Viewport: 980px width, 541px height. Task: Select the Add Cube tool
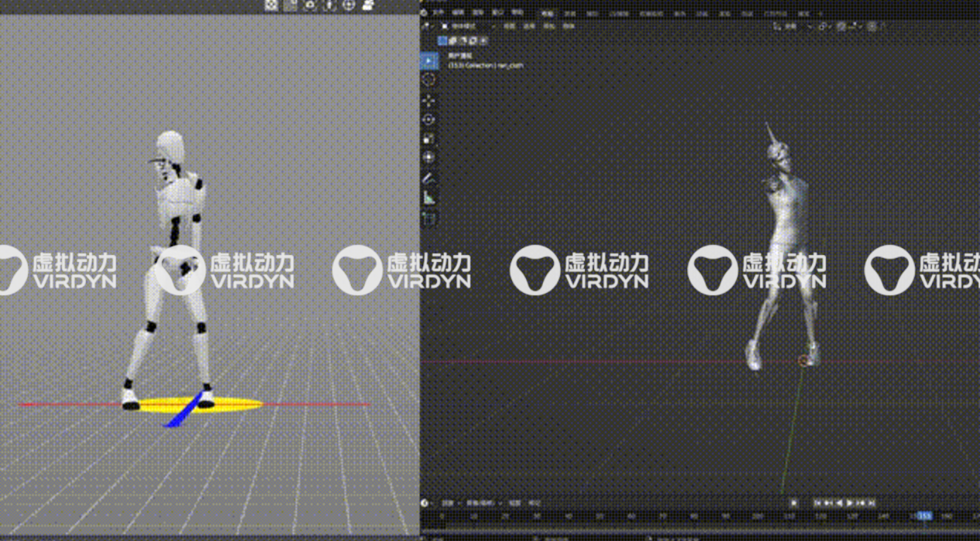coord(428,219)
